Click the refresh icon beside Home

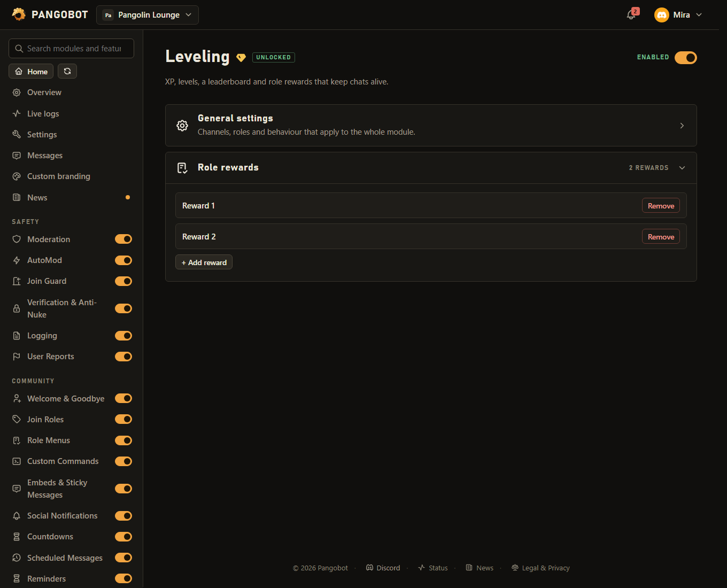(67, 71)
